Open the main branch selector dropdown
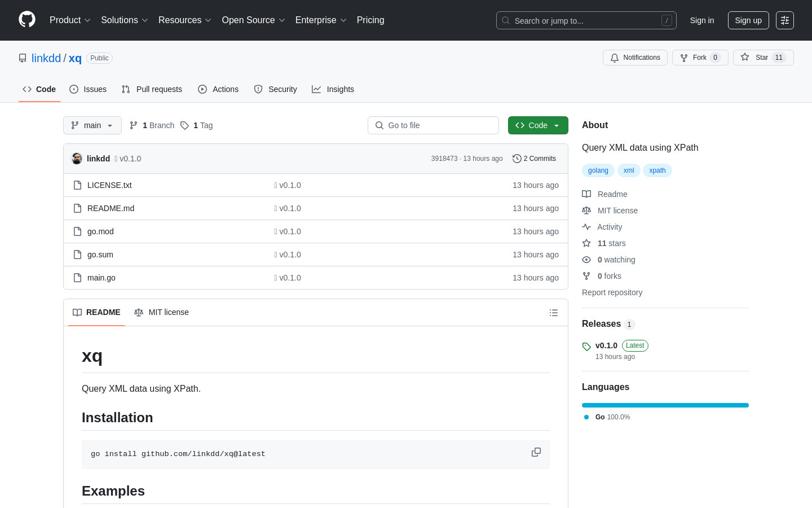Image resolution: width=812 pixels, height=508 pixels. [x=92, y=125]
